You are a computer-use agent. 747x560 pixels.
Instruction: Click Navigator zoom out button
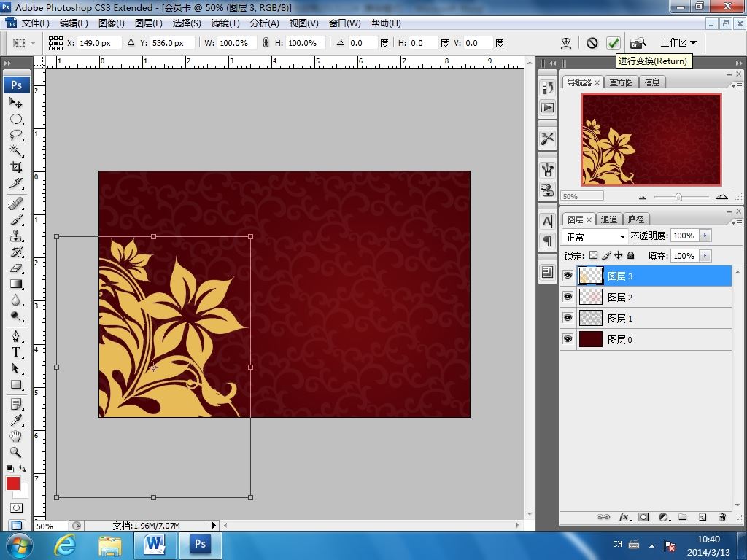pyautogui.click(x=642, y=197)
